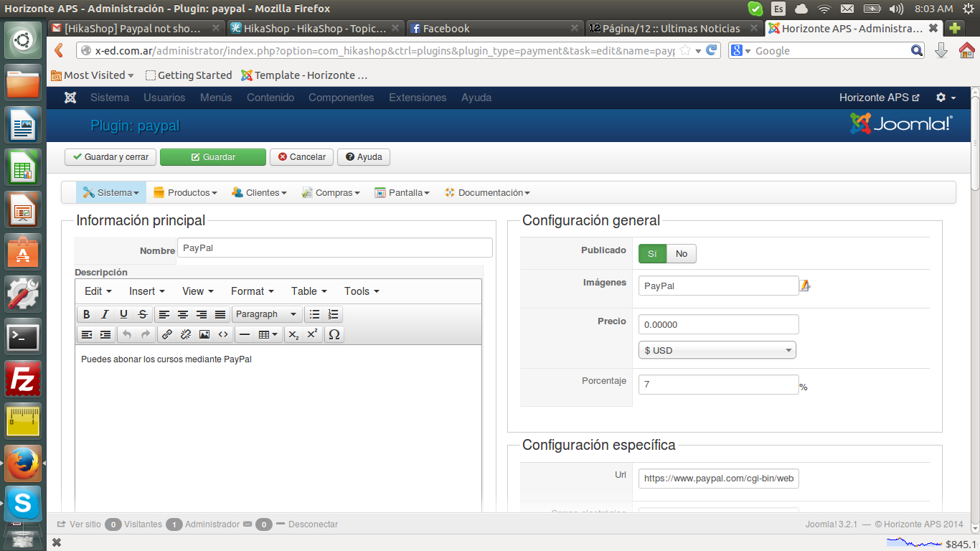
Task: Open the image selector icon beside Imágenes
Action: pyautogui.click(x=805, y=286)
